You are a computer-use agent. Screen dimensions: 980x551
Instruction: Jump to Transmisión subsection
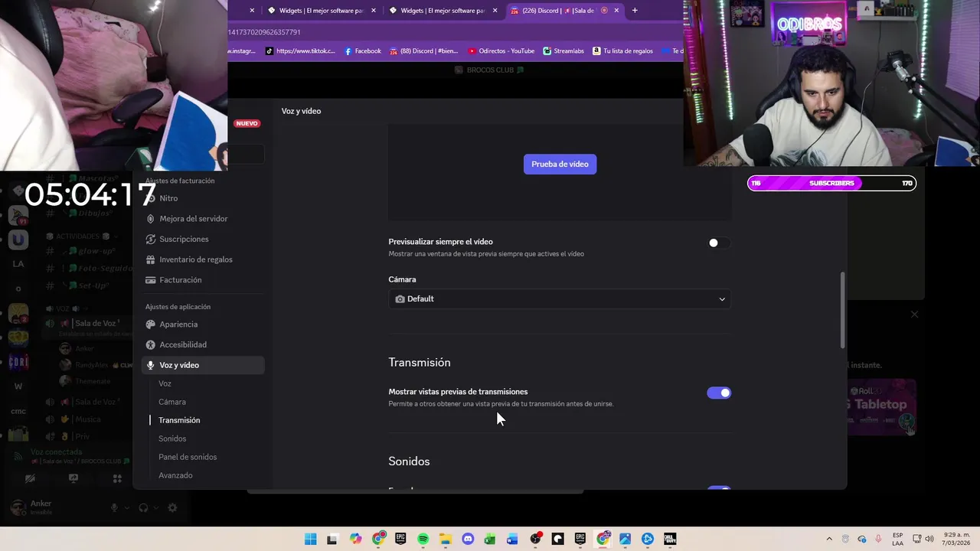coord(179,420)
